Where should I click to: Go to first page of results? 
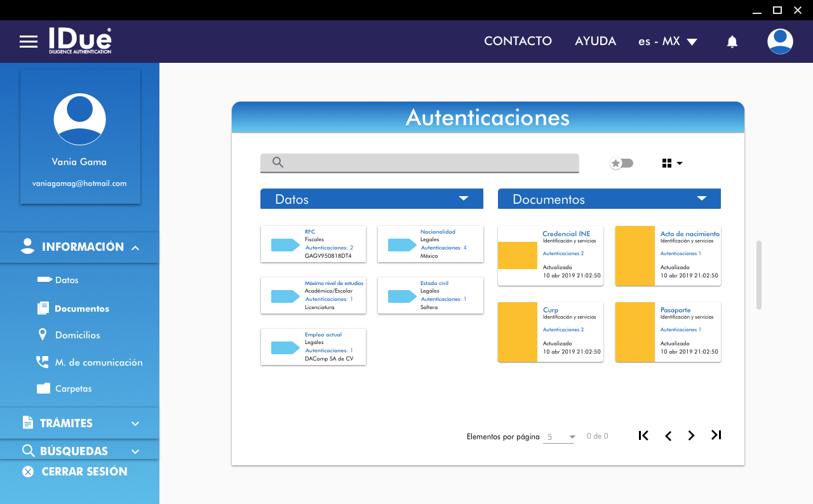tap(643, 435)
